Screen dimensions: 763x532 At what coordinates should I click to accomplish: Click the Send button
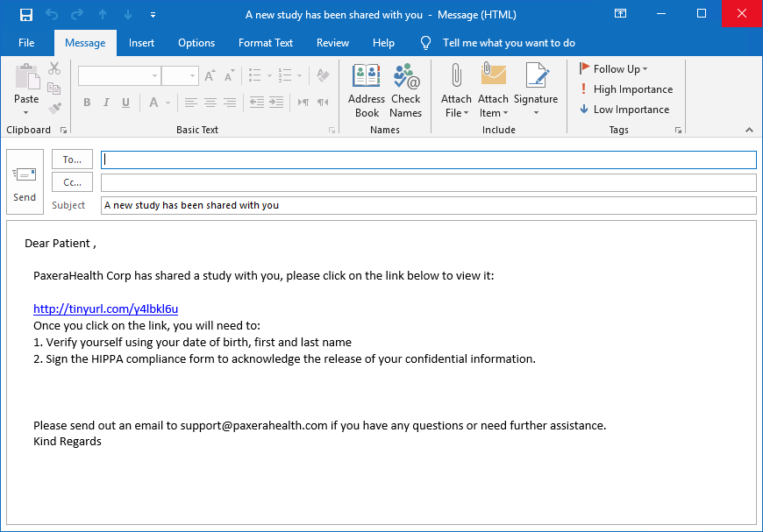[x=25, y=182]
